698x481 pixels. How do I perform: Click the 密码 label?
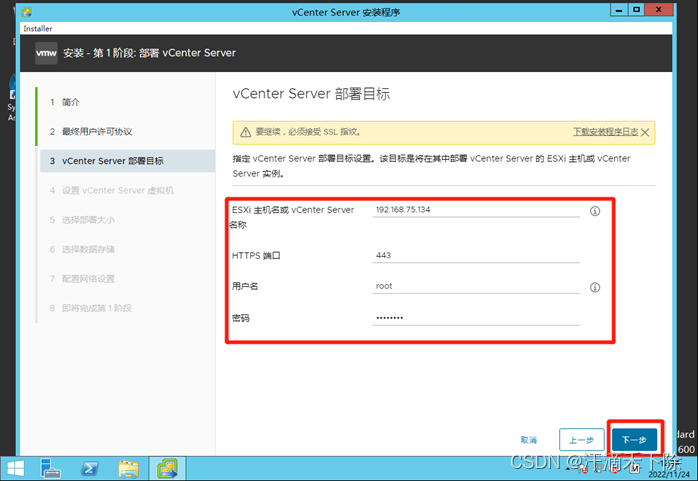tap(241, 318)
